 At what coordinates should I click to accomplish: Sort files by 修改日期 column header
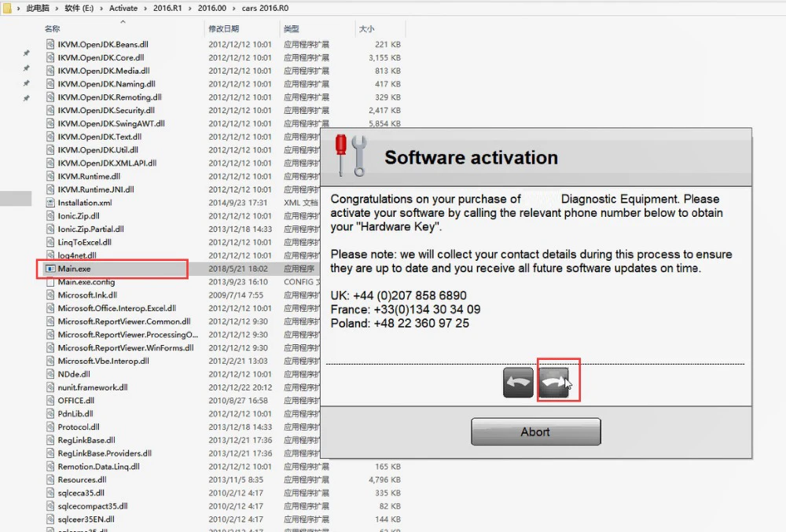click(x=223, y=29)
